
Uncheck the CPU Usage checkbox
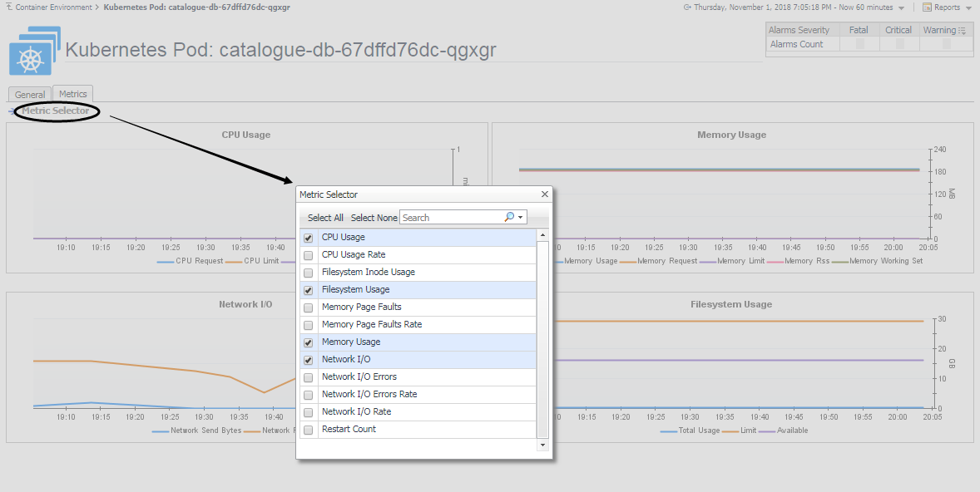click(308, 238)
